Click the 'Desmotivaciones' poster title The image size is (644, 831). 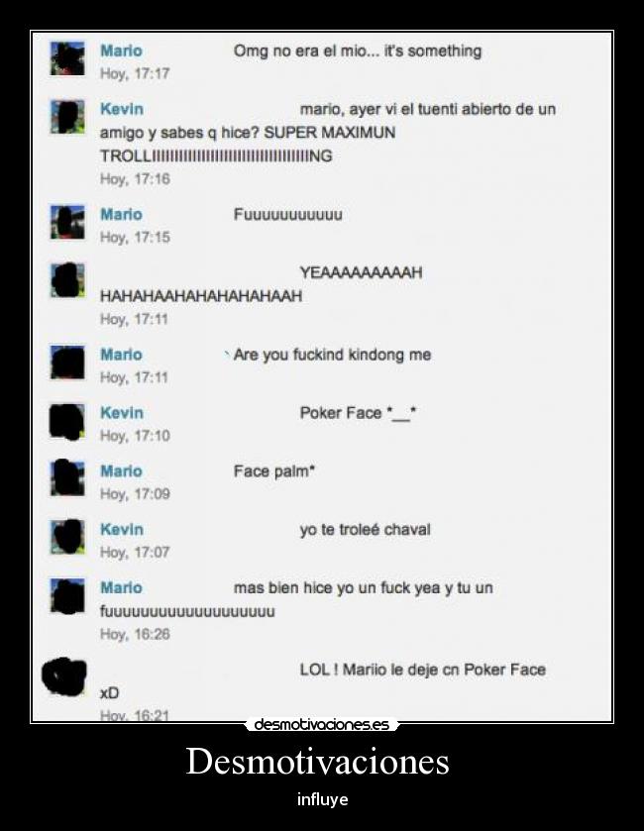point(317,761)
